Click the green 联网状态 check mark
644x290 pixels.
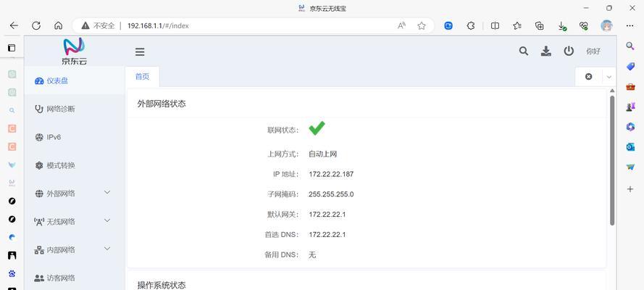(317, 128)
